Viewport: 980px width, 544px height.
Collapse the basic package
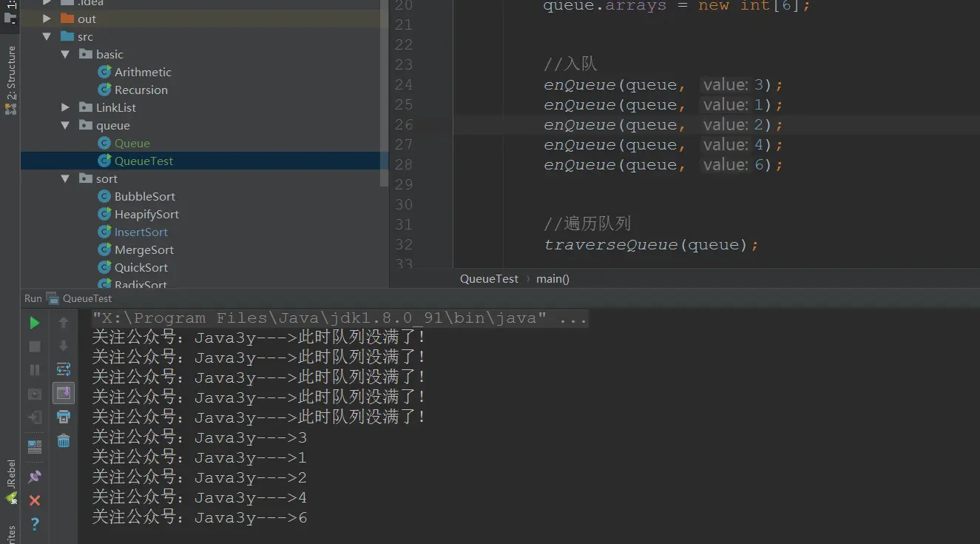coord(65,54)
